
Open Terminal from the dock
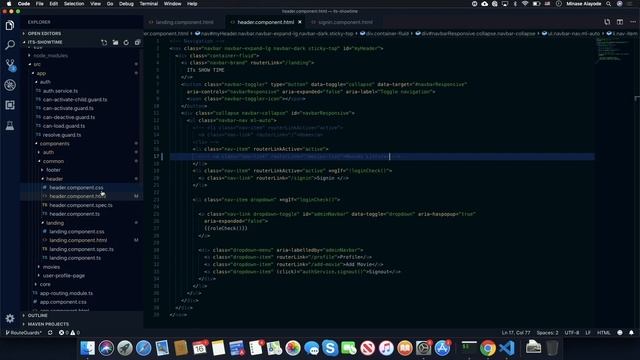pos(469,348)
